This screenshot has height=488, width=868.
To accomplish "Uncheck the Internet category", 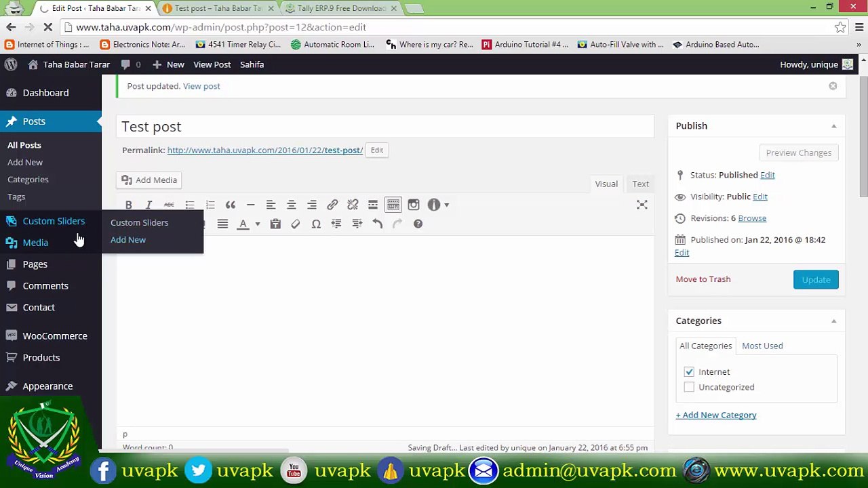I will [689, 371].
